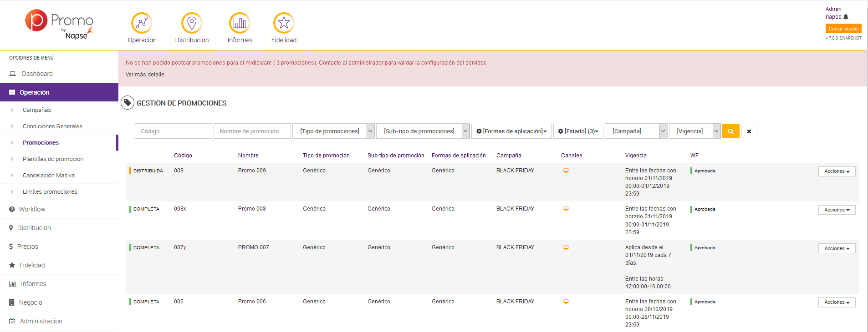Open the Tipo de promociones dropdown
The height and width of the screenshot is (332, 868).
click(x=333, y=131)
